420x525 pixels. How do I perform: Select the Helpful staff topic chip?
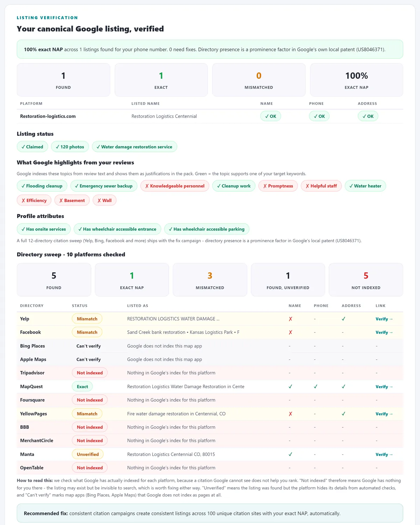click(321, 186)
